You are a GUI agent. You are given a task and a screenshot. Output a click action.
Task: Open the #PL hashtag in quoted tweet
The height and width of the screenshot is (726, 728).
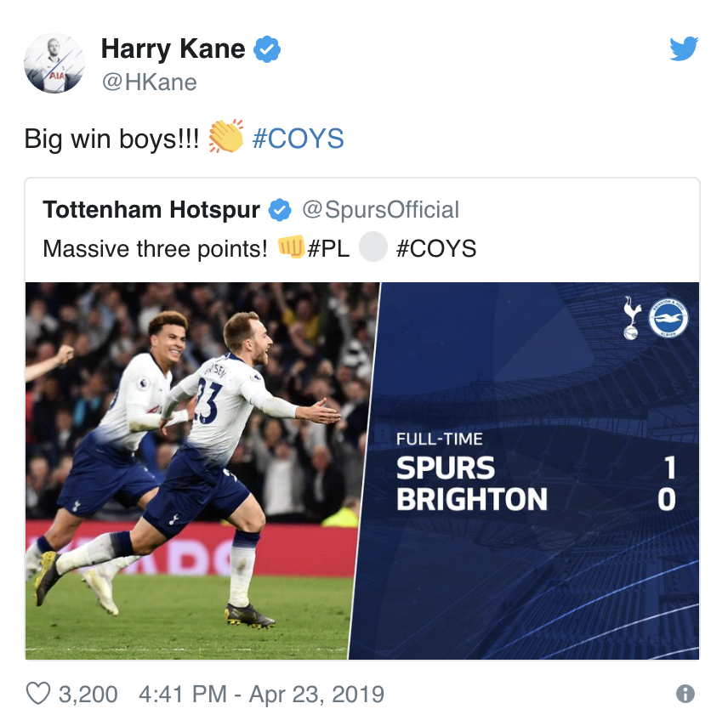(328, 248)
